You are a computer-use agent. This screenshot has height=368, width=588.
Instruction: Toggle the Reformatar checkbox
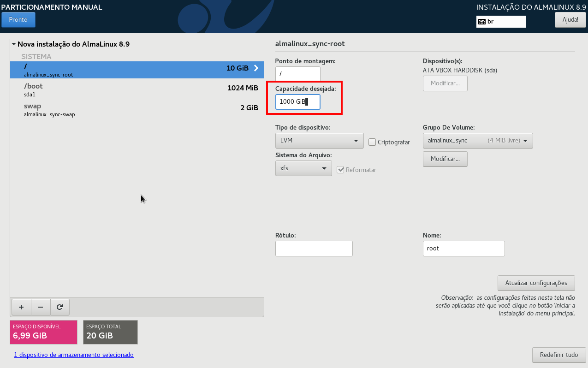pyautogui.click(x=341, y=170)
